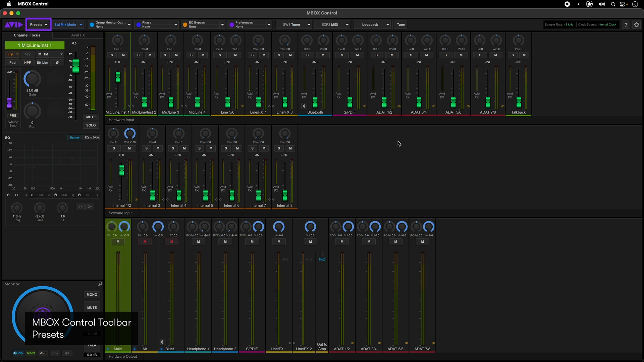Click the EQ to DAW button

[92, 137]
